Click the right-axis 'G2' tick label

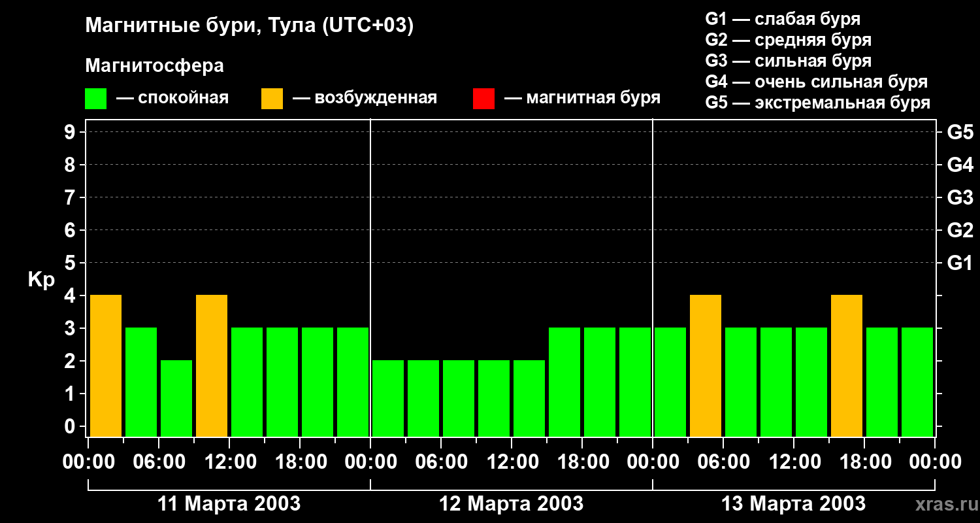click(960, 230)
